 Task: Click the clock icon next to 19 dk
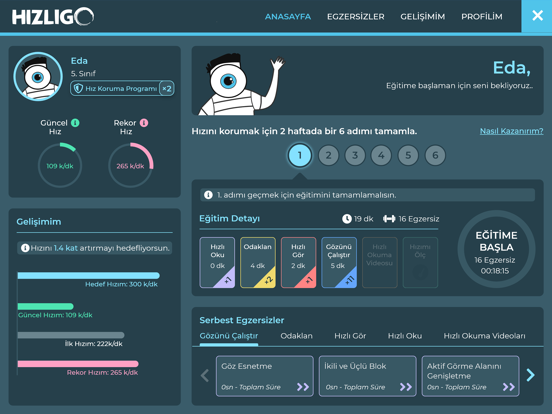(x=347, y=219)
